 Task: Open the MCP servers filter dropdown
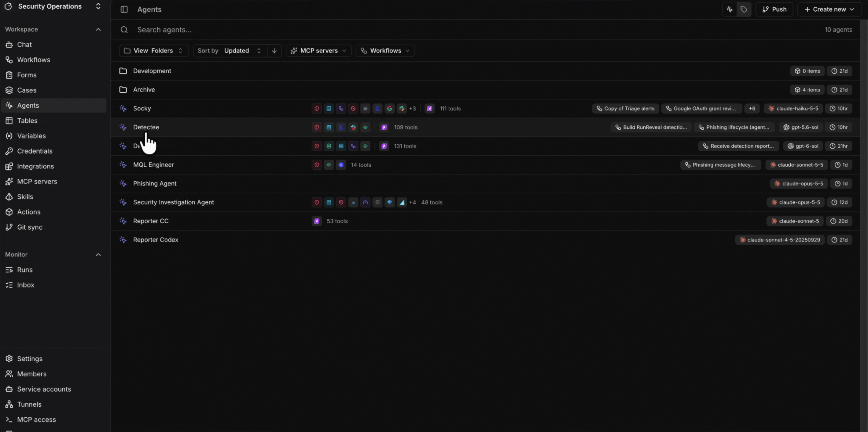pyautogui.click(x=318, y=51)
